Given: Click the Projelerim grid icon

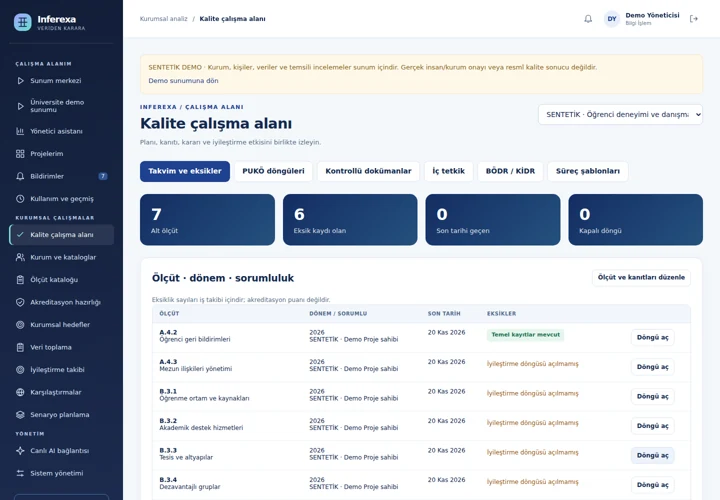Looking at the screenshot, I should [20, 154].
